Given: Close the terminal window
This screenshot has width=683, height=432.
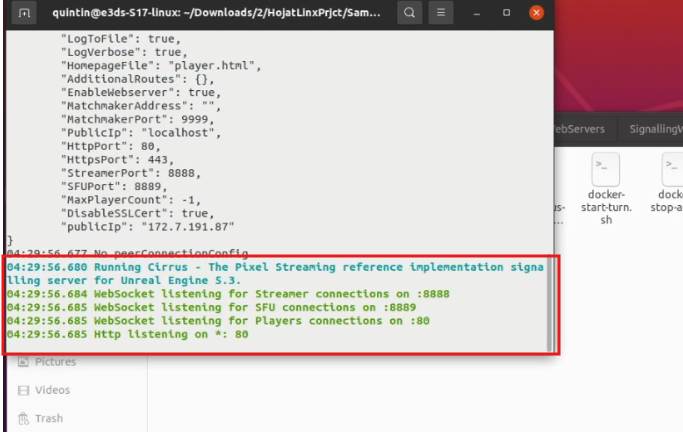Looking at the screenshot, I should pyautogui.click(x=537, y=13).
